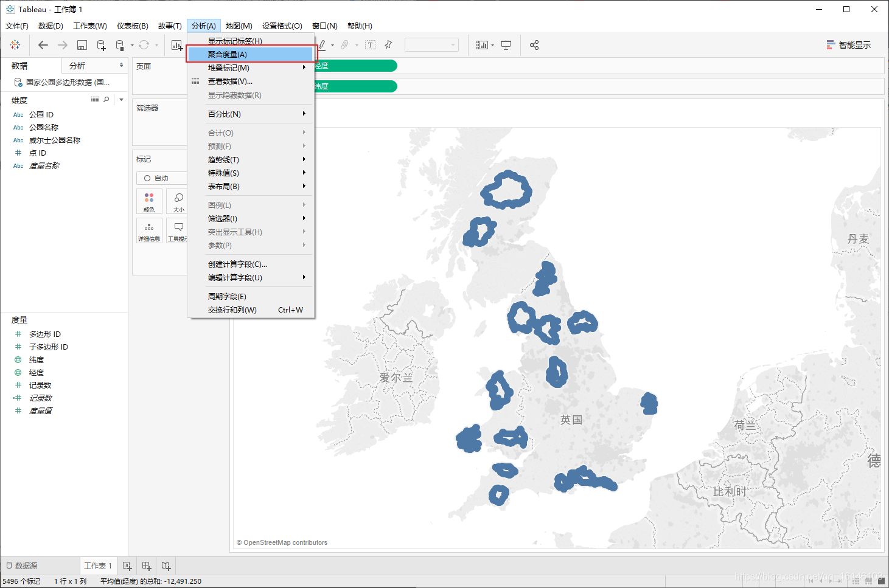Select the 工作表 1 sheet tab
The height and width of the screenshot is (588, 889).
coord(98,566)
